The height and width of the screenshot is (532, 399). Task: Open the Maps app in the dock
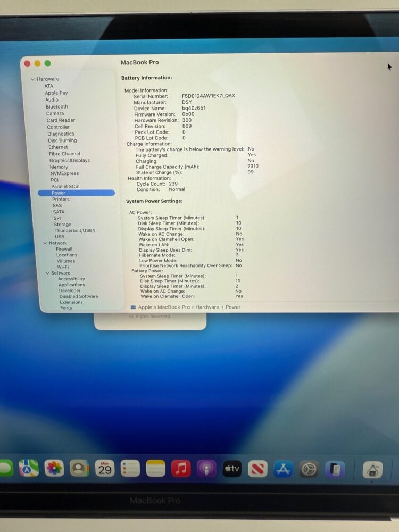[x=29, y=468]
